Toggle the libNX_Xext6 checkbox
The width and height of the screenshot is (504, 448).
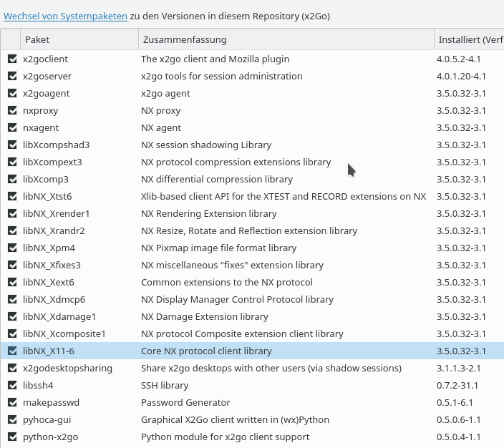[x=12, y=282]
